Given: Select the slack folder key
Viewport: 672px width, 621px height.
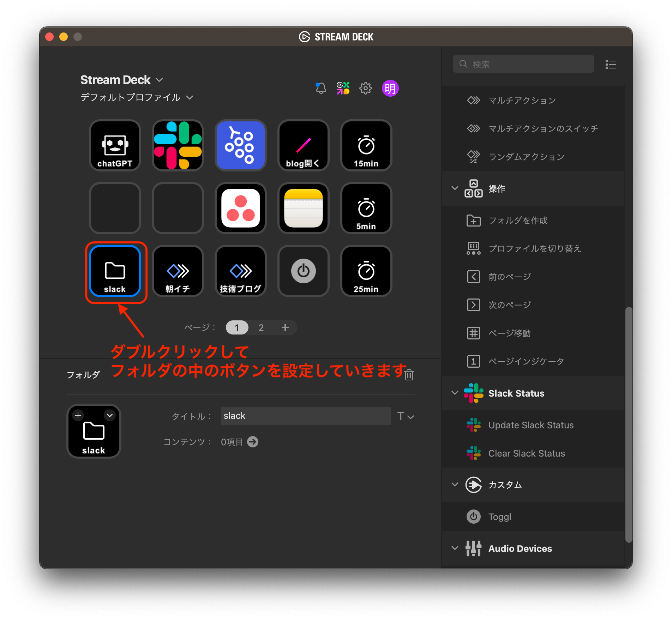Looking at the screenshot, I should coord(115,271).
